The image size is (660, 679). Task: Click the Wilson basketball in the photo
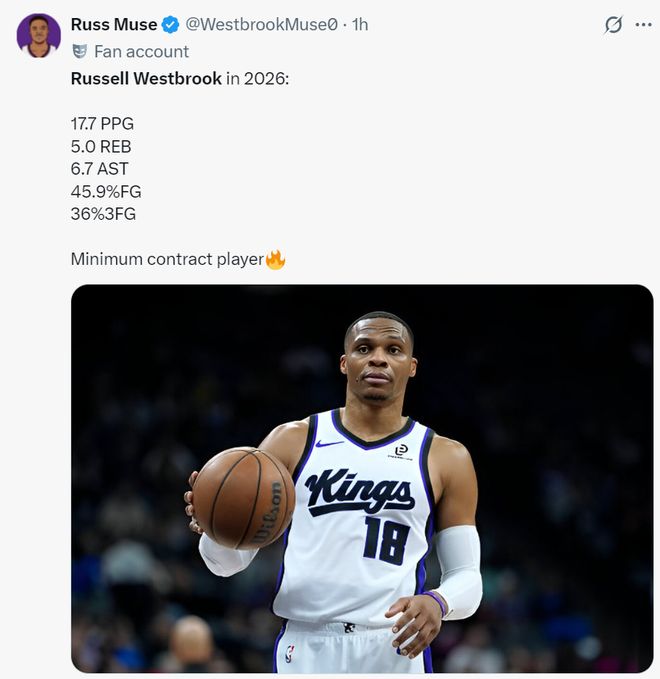click(243, 497)
